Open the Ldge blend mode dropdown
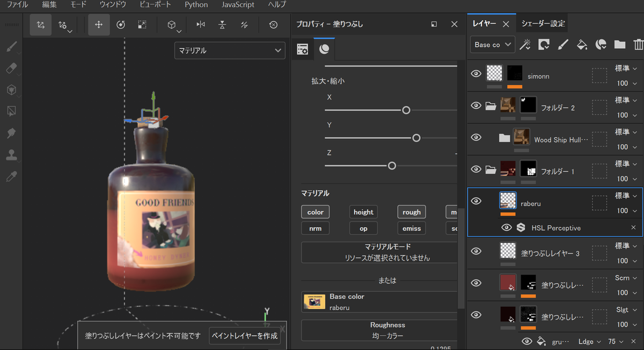This screenshot has width=644, height=350. [x=590, y=341]
